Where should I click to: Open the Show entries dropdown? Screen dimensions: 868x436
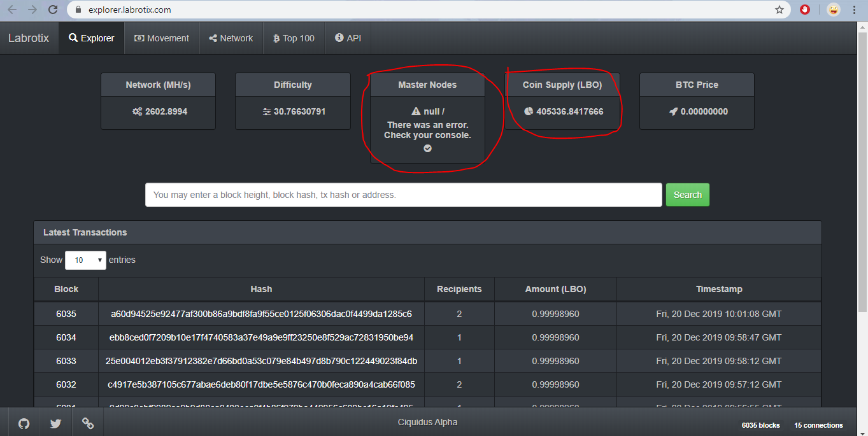tap(85, 260)
